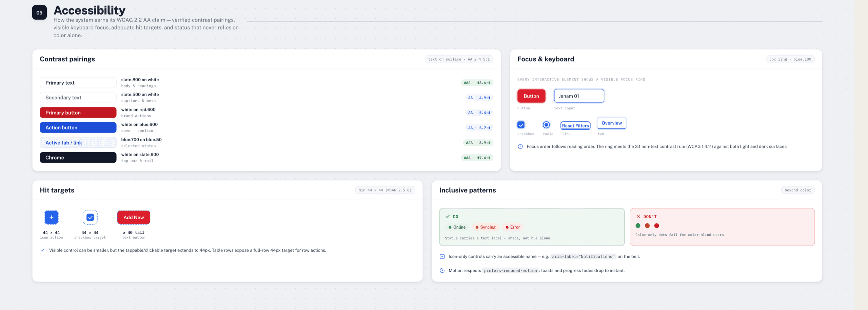Image resolution: width=868 pixels, height=310 pixels.
Task: Click the Syncing status pill
Action: (485, 227)
